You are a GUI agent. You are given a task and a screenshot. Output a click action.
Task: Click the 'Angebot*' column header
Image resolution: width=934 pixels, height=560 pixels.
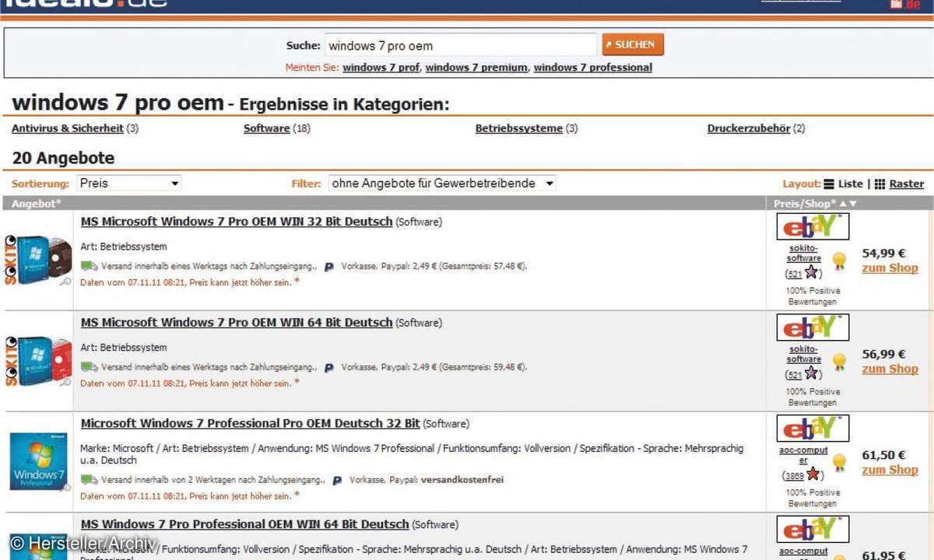click(x=36, y=204)
